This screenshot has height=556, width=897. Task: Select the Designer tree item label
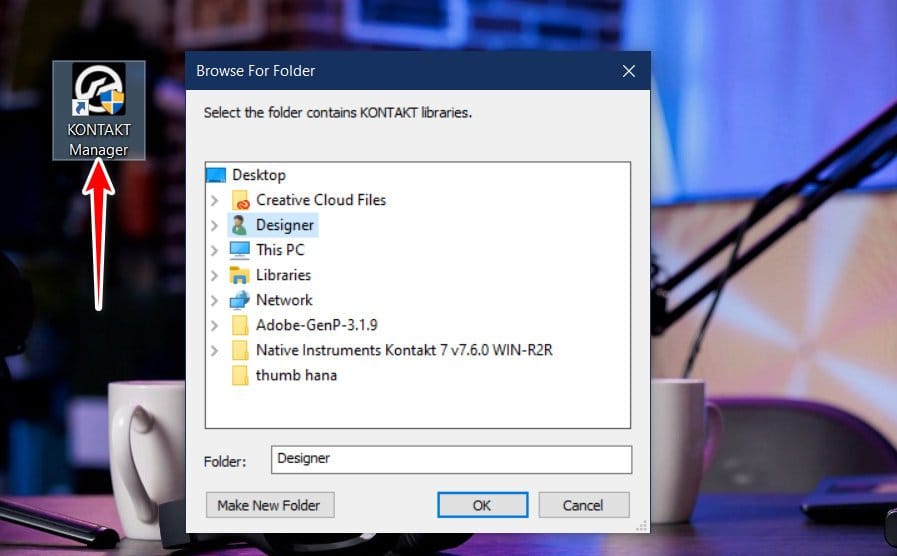coord(285,225)
